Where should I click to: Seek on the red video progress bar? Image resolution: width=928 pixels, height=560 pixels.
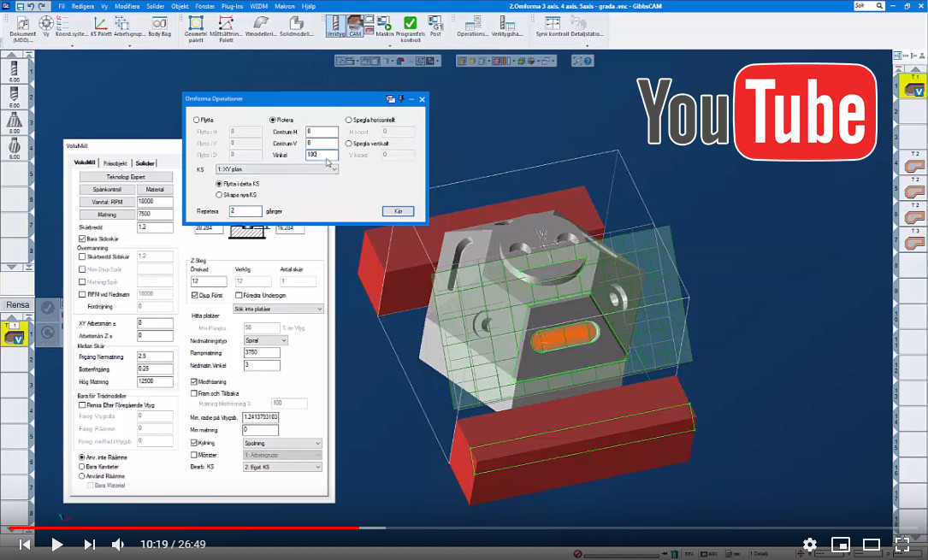point(184,528)
